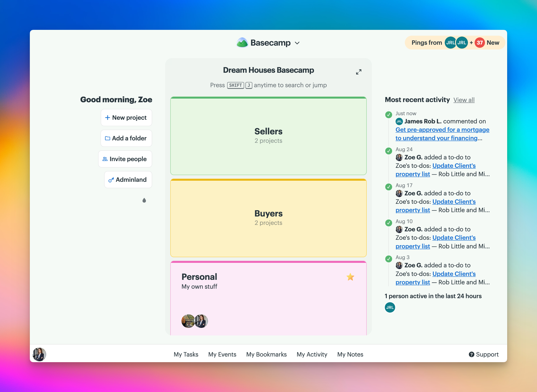This screenshot has width=537, height=392.
Task: Toggle the star on Personal project
Action: (x=350, y=277)
